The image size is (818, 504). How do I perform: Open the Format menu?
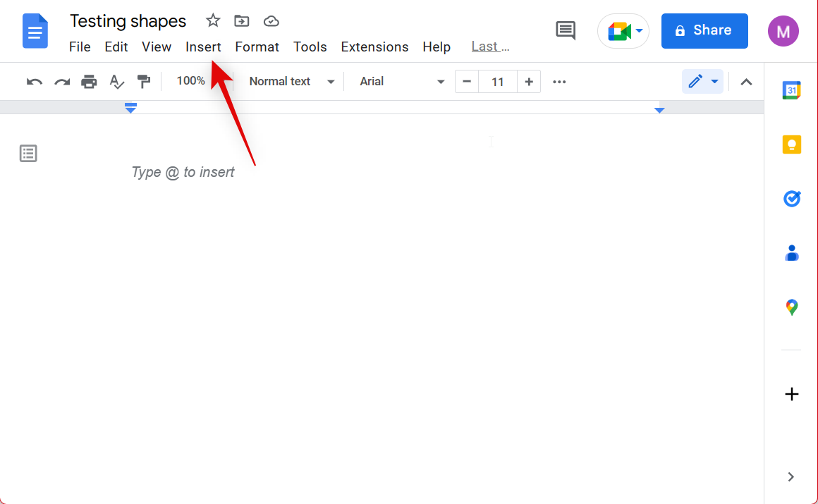[x=257, y=47]
